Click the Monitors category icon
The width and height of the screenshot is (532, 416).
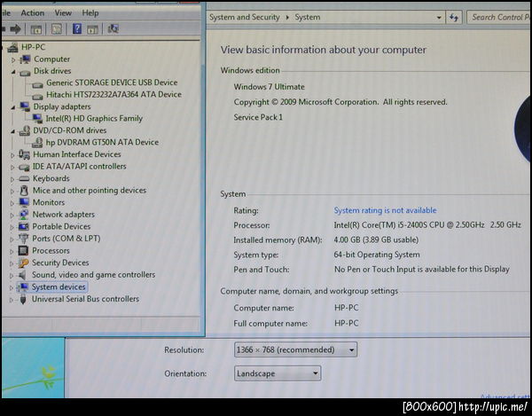click(x=24, y=202)
